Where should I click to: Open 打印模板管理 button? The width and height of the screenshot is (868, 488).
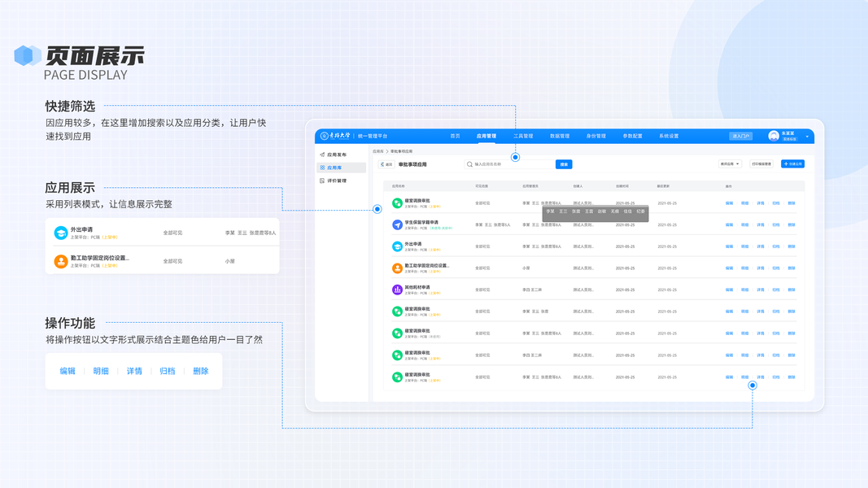761,164
